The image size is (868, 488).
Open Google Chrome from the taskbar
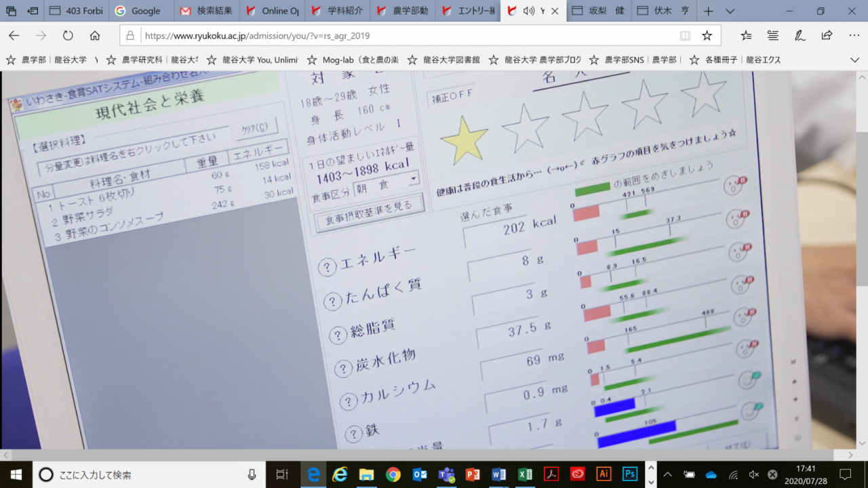pos(393,474)
